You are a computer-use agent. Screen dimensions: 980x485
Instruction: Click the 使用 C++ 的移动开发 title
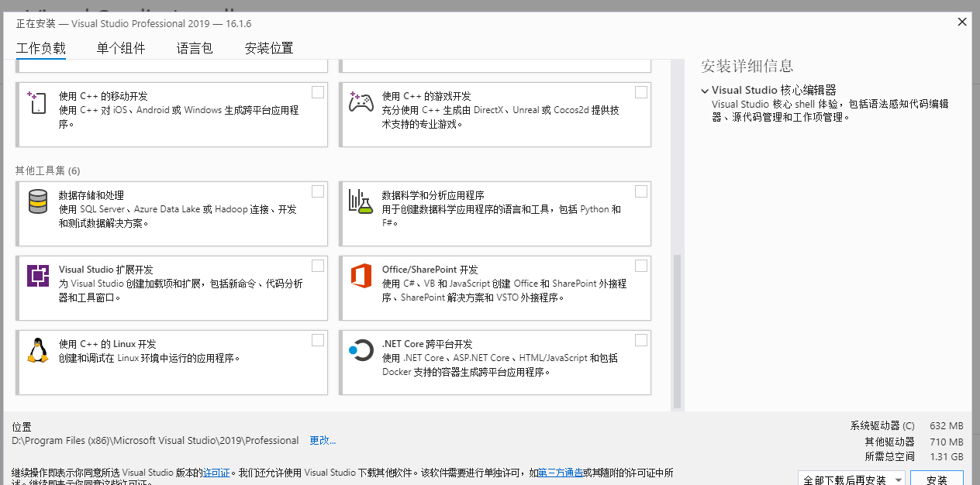tap(103, 96)
